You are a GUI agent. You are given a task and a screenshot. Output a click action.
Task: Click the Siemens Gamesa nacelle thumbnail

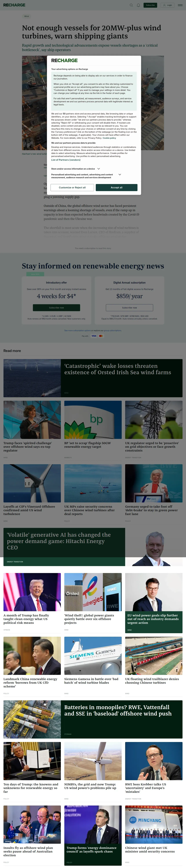(93, 656)
